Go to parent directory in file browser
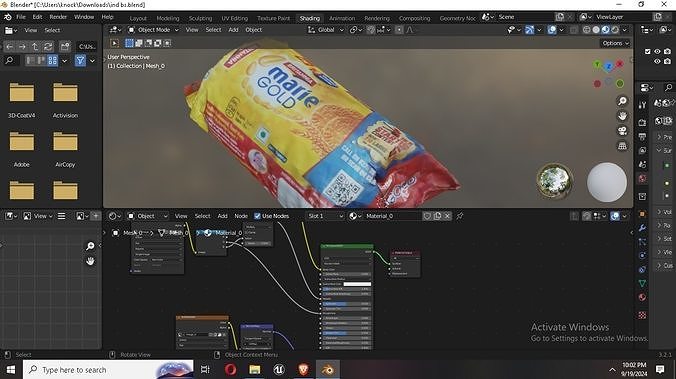The width and height of the screenshot is (676, 379). click(35, 47)
